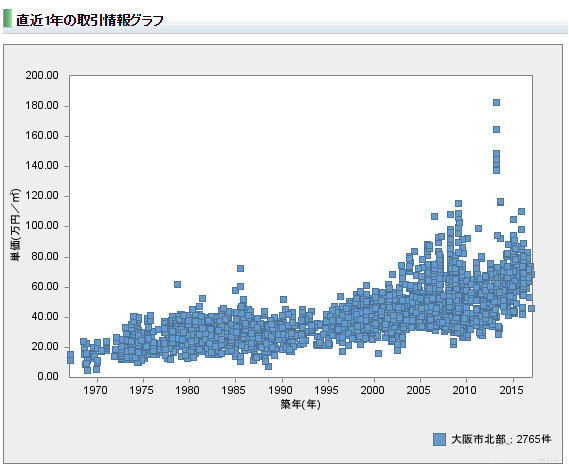Click the isolated point above 1985 near 72
Screen dimensions: 569x467
pos(240,269)
